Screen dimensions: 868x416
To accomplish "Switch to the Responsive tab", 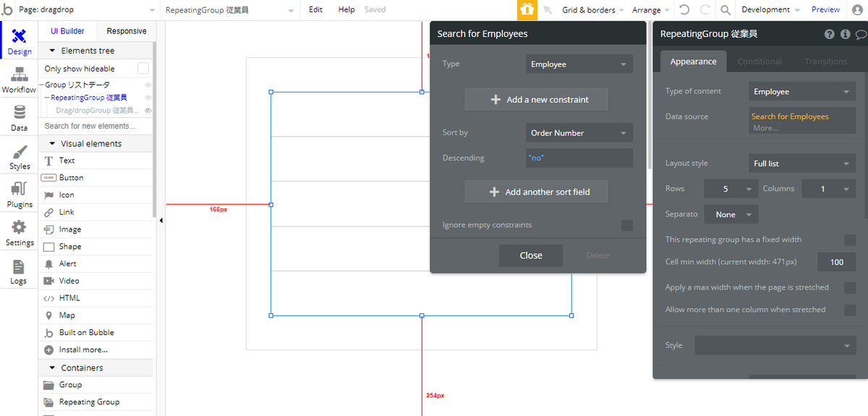I will (x=127, y=31).
